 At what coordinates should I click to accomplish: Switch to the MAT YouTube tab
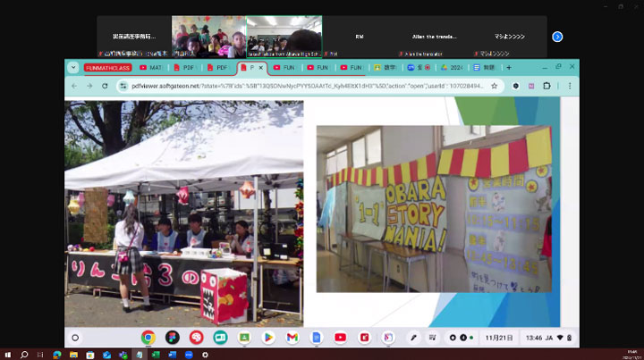tap(151, 68)
